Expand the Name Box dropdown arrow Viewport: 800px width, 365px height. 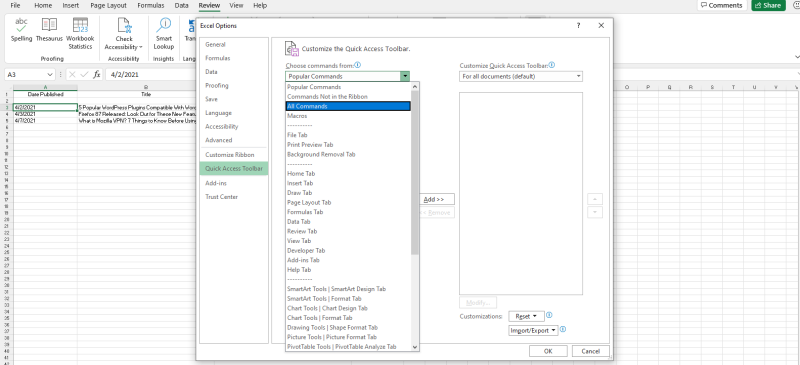[50, 75]
